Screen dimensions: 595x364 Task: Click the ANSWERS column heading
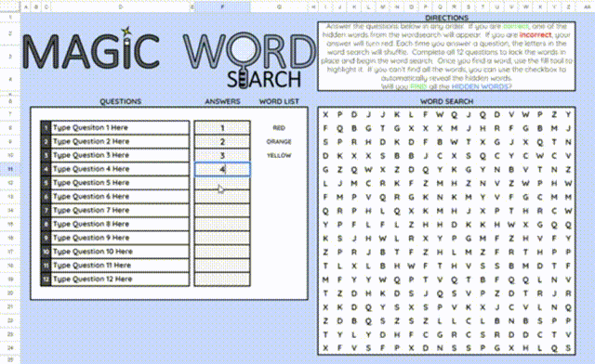[222, 101]
